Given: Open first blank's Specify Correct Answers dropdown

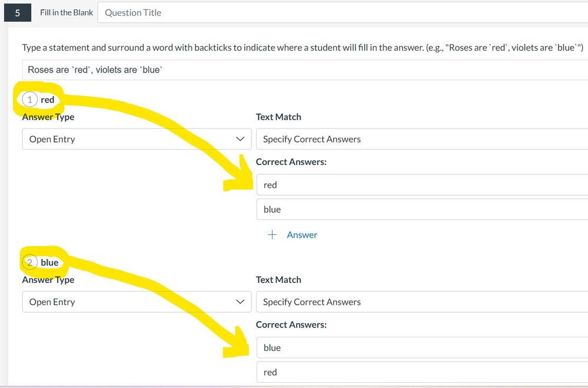Looking at the screenshot, I should (421, 139).
